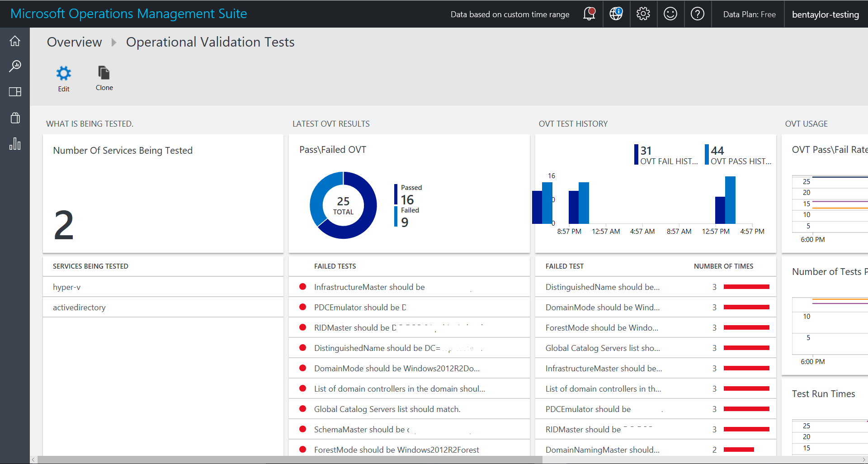Click the horizontal scrollbar thumb

coord(290,460)
